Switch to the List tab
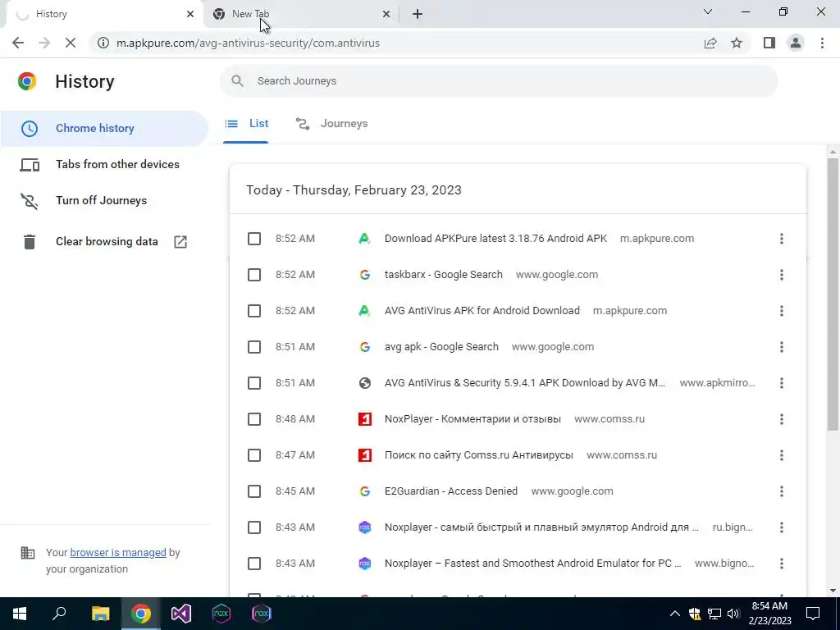840x630 pixels. [246, 124]
